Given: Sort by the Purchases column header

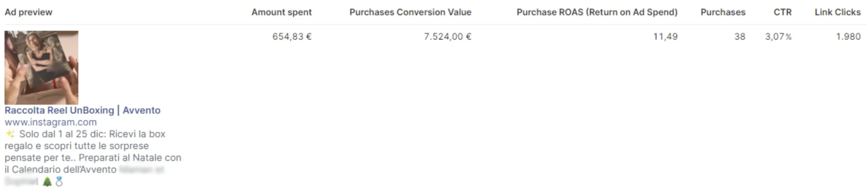Looking at the screenshot, I should point(723,12).
